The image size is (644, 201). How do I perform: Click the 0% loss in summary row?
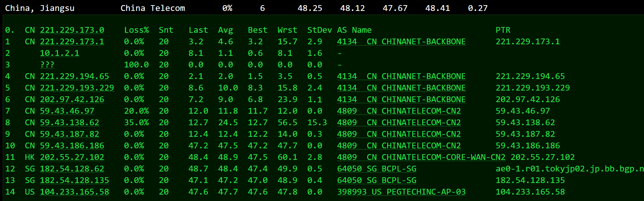point(227,8)
